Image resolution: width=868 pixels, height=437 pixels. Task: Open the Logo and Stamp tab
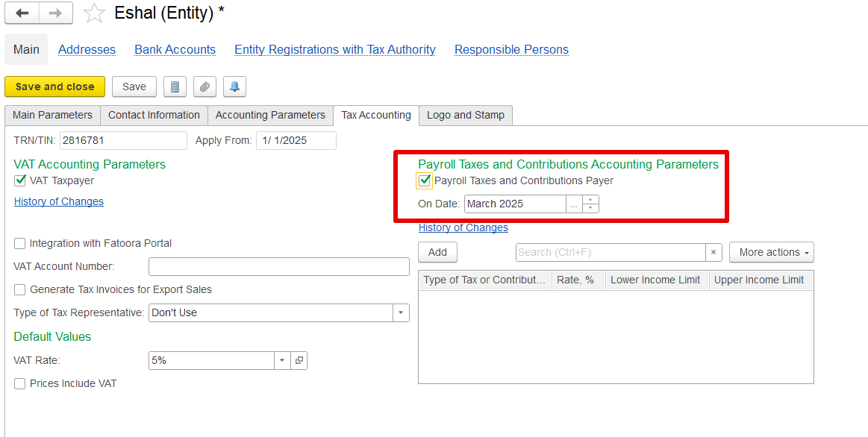pyautogui.click(x=466, y=115)
